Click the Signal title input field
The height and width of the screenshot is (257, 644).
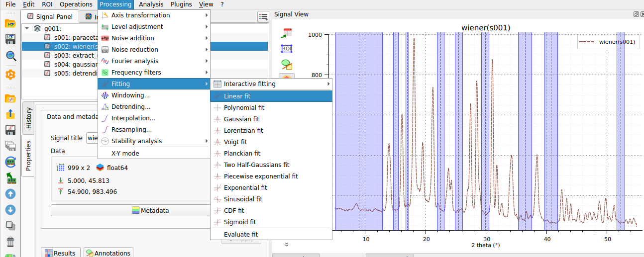click(92, 138)
